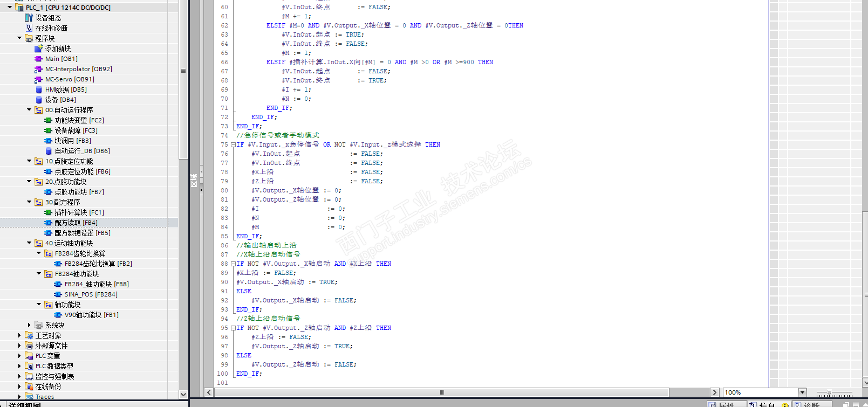Select the MC-Servo [OB91] block icon
The height and width of the screenshot is (407, 868).
[39, 79]
